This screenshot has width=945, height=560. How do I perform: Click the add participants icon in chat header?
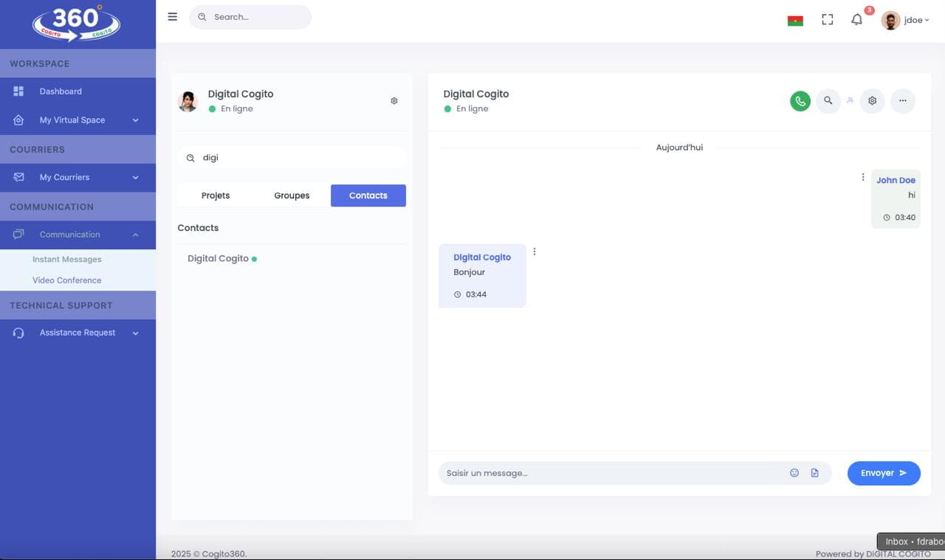850,100
